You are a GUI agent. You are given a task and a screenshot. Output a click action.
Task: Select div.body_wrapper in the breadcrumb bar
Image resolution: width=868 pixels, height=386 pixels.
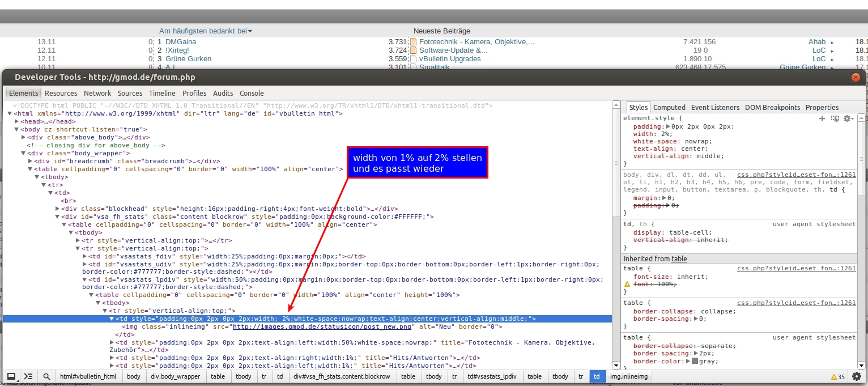(175, 376)
